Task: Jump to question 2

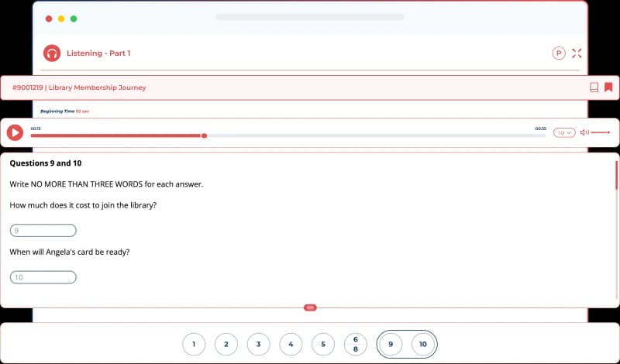Action: coord(226,345)
